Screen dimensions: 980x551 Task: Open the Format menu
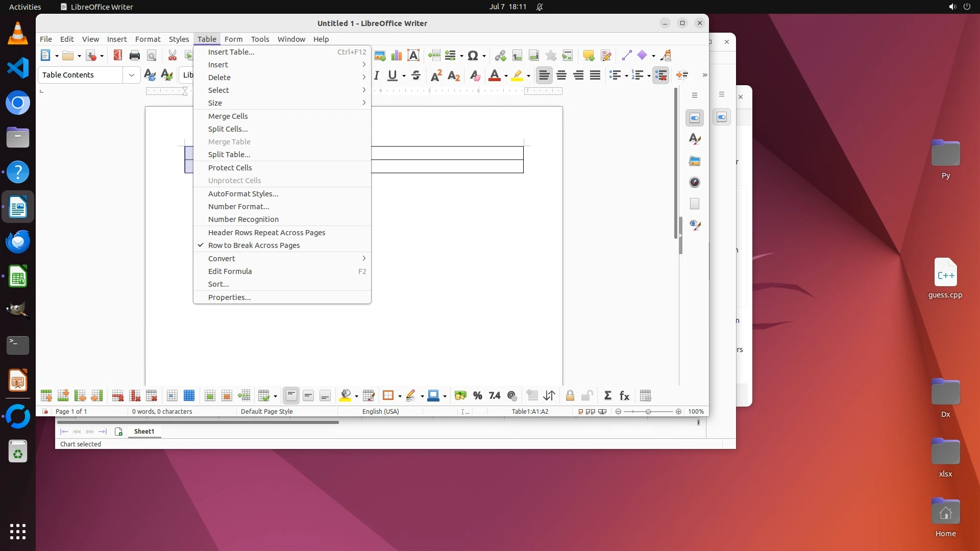[x=148, y=39]
